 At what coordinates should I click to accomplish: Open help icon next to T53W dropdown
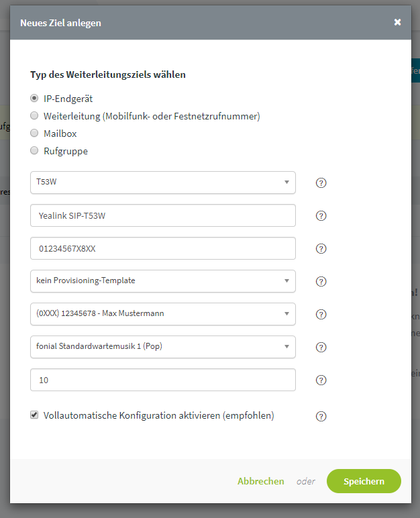(x=321, y=183)
